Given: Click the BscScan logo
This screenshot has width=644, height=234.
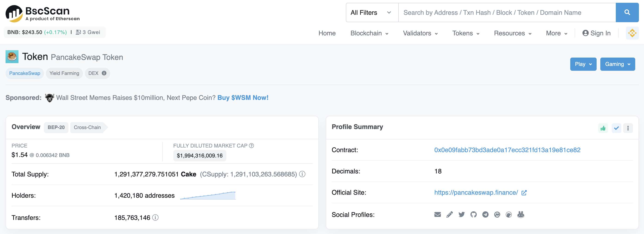Looking at the screenshot, I should pos(43,13).
